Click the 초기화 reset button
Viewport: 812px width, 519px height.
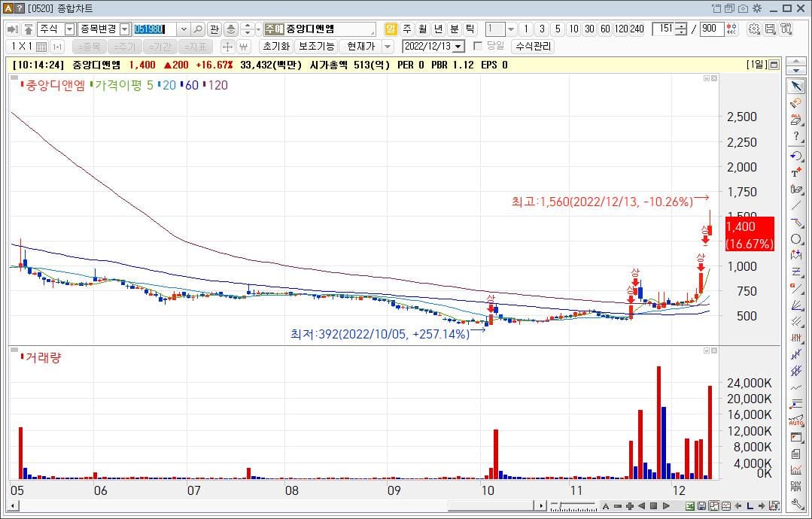(x=276, y=47)
